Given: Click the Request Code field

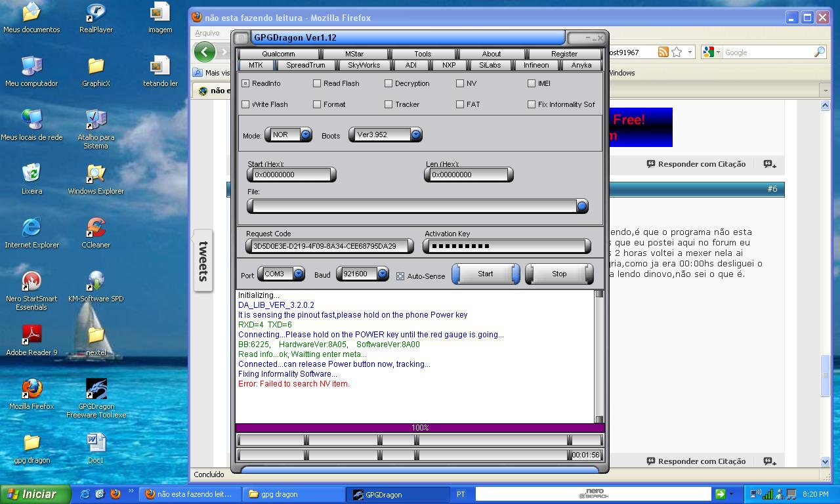Looking at the screenshot, I should click(329, 246).
